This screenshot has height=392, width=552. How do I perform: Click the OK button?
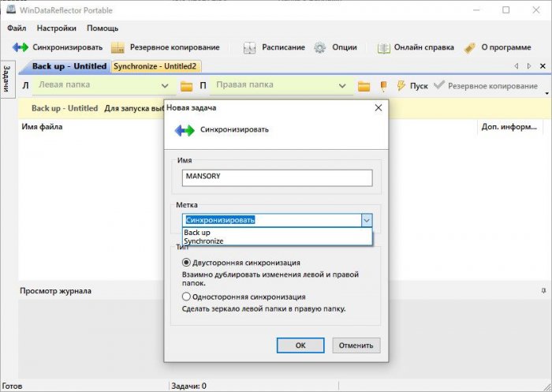[300, 345]
